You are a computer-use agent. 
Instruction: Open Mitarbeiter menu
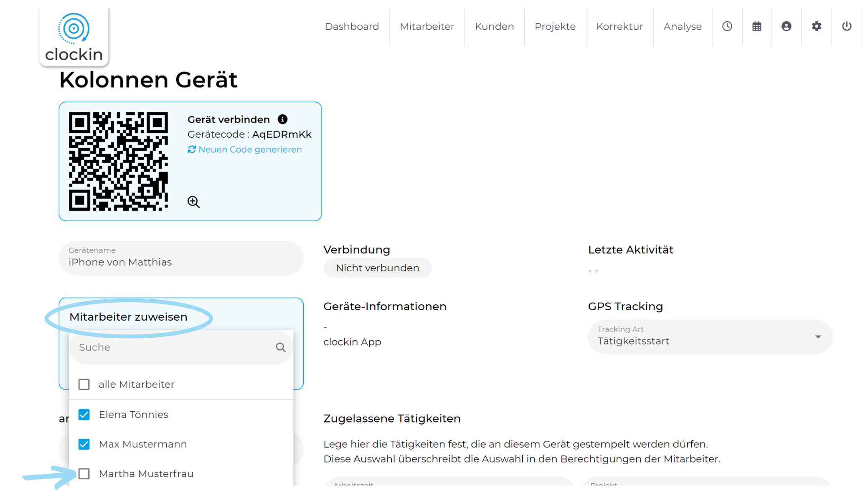(427, 26)
